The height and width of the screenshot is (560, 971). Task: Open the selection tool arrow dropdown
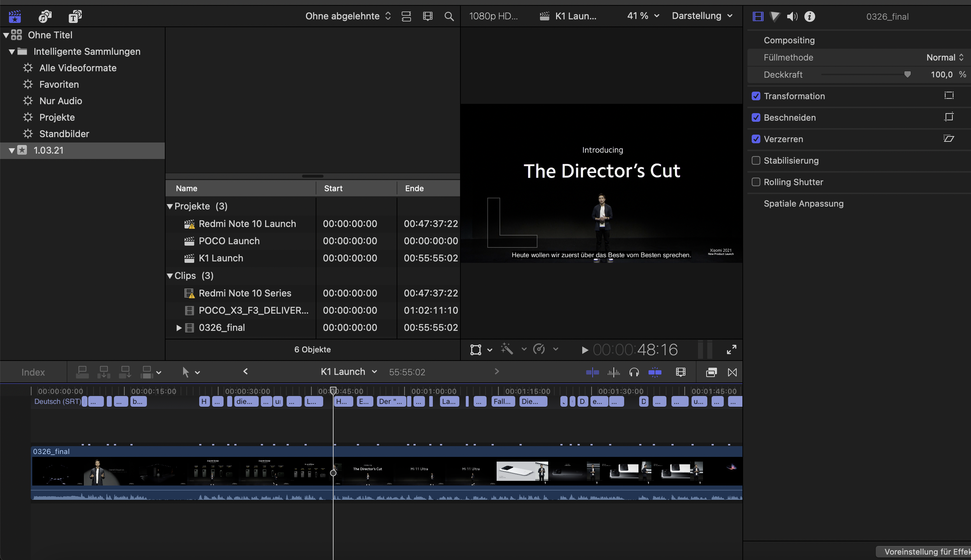point(197,372)
